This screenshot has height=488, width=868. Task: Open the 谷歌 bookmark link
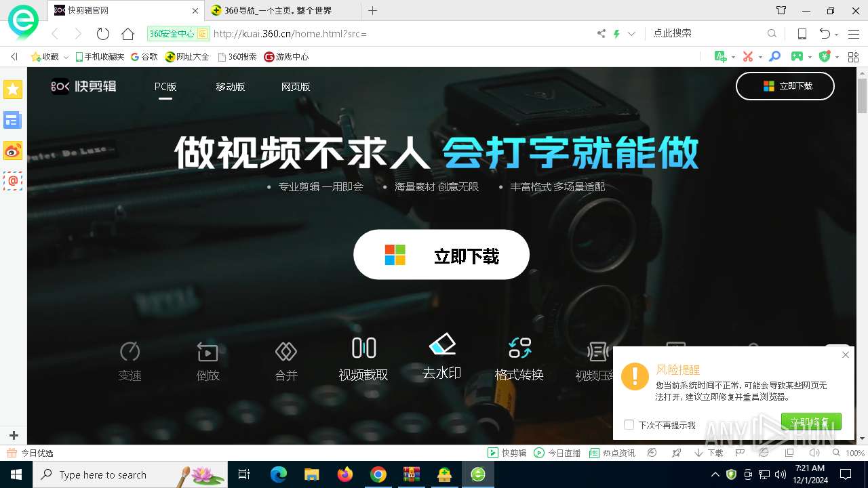(x=144, y=57)
